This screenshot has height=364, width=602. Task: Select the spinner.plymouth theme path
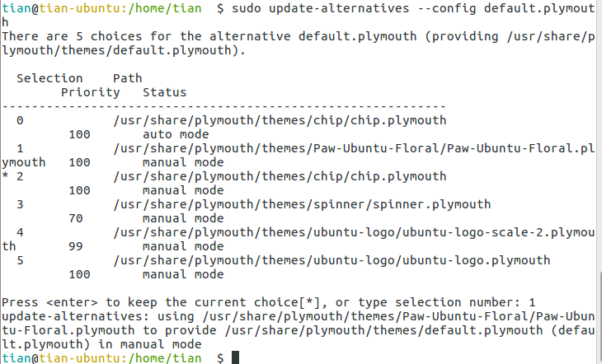click(302, 204)
